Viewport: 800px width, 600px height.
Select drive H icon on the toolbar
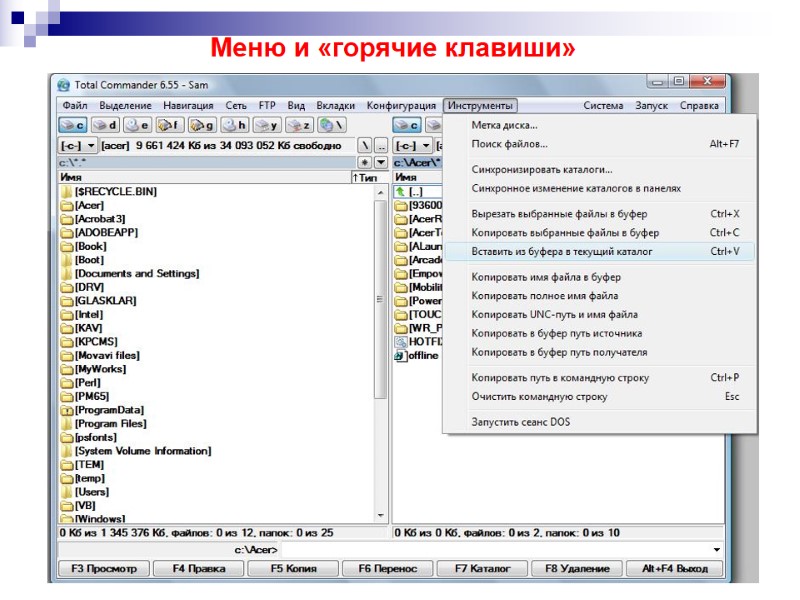(x=234, y=124)
